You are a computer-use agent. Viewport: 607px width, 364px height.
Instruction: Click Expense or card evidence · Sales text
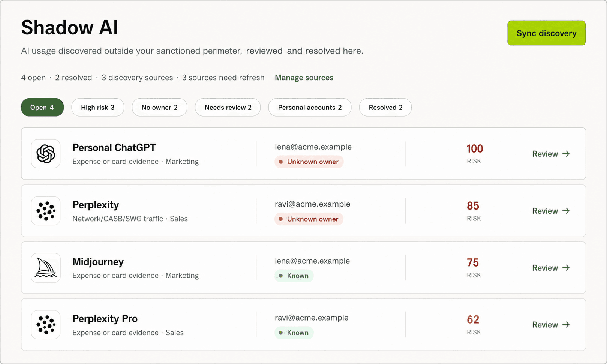[x=128, y=333]
